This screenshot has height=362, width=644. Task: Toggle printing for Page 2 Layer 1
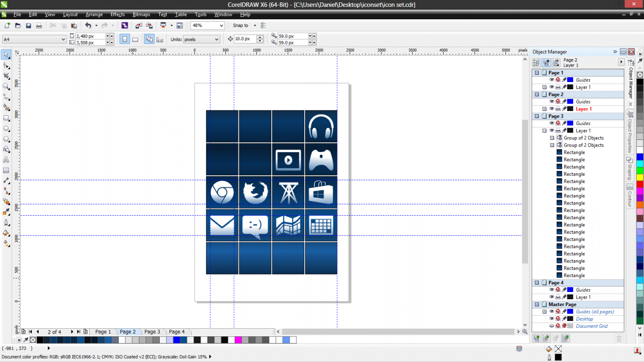pyautogui.click(x=558, y=109)
